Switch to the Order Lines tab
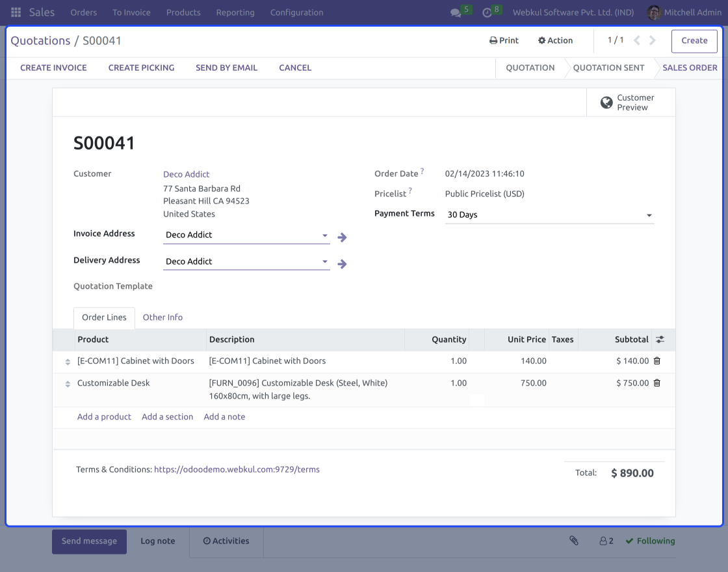The width and height of the screenshot is (728, 572). (104, 318)
